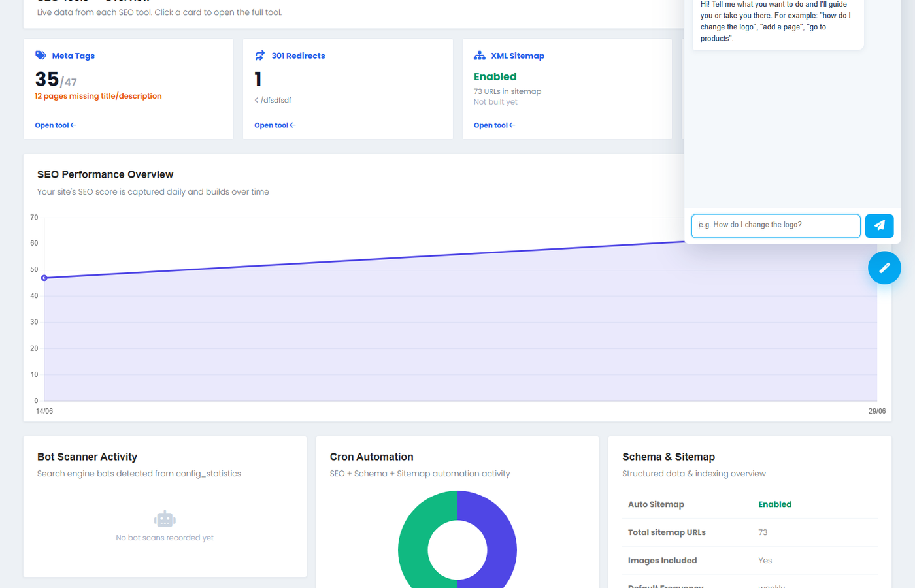Image resolution: width=915 pixels, height=588 pixels.
Task: Open tool link in 301 Redirects card
Action: point(275,125)
